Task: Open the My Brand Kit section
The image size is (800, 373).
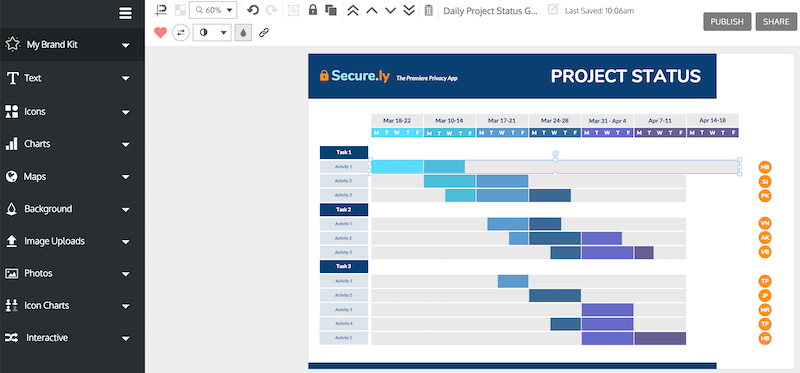Action: 72,45
